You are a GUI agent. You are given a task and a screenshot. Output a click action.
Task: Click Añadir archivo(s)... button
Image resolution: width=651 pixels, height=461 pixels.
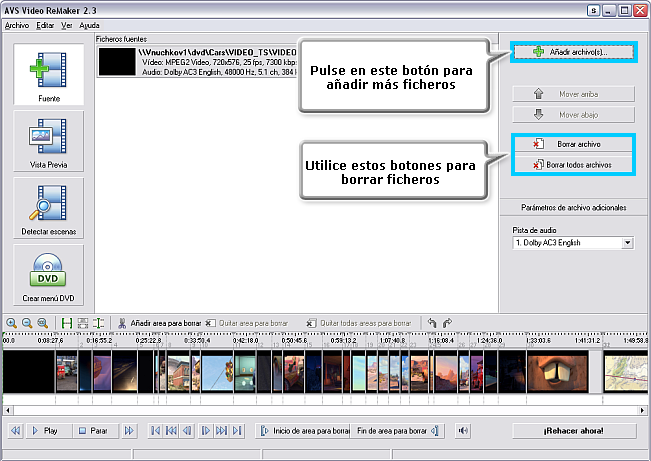click(x=573, y=52)
